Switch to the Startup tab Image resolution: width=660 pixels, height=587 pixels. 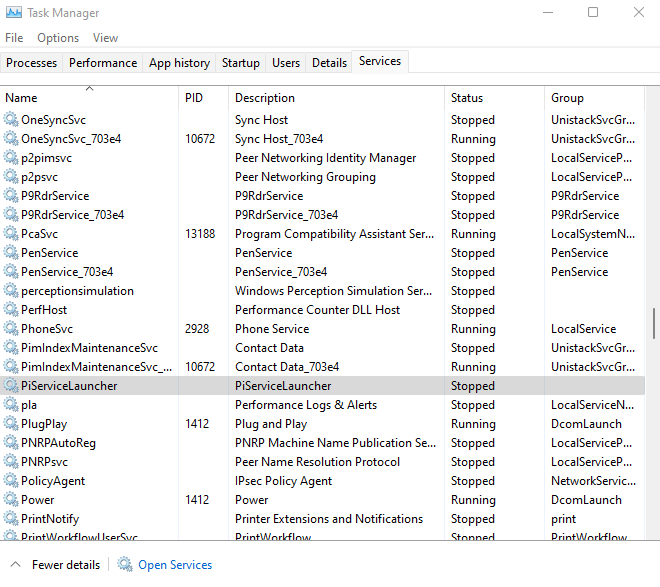(241, 63)
